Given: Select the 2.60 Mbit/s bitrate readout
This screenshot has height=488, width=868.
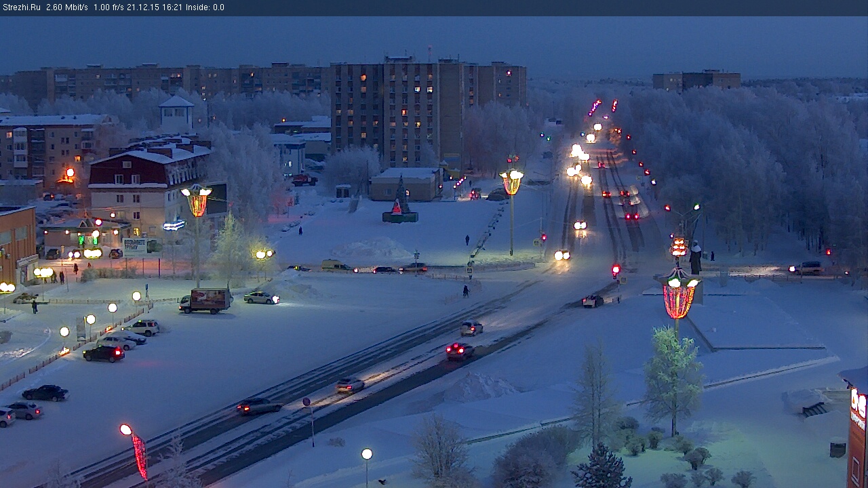Looking at the screenshot, I should coord(67,7).
